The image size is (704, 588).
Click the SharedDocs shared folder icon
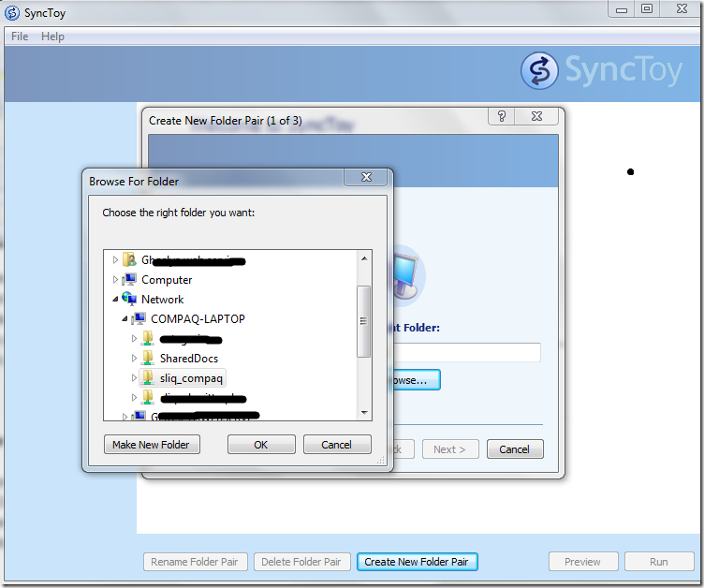pos(148,358)
